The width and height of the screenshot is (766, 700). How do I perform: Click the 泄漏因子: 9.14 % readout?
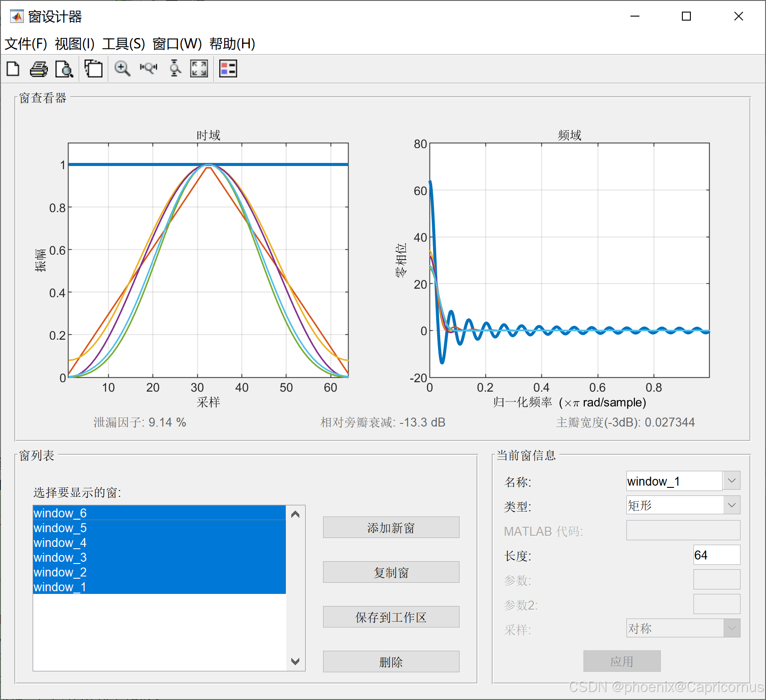point(140,422)
